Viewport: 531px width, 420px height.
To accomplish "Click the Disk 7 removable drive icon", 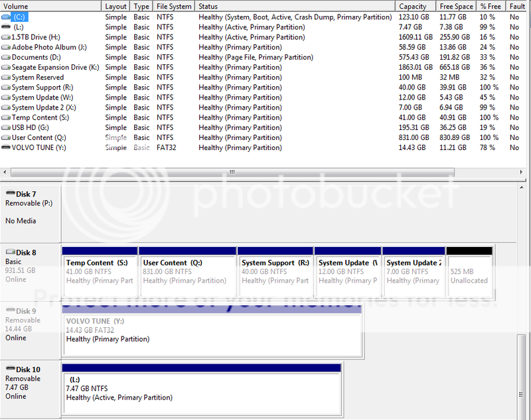I will pyautogui.click(x=10, y=194).
